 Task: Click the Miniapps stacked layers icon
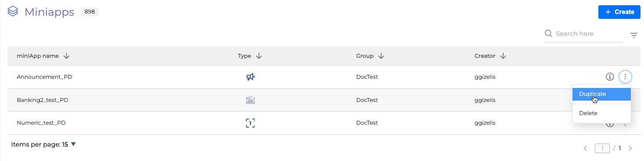pyautogui.click(x=13, y=12)
